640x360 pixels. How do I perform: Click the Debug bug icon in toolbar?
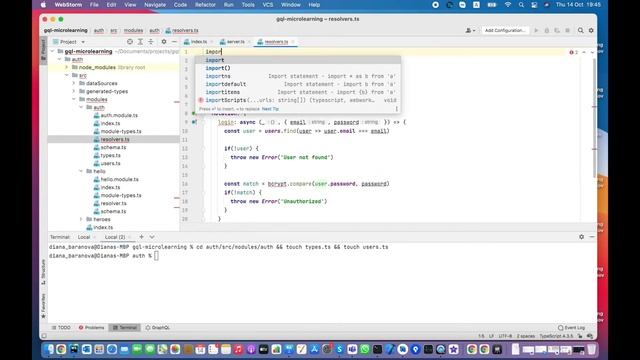click(x=547, y=31)
